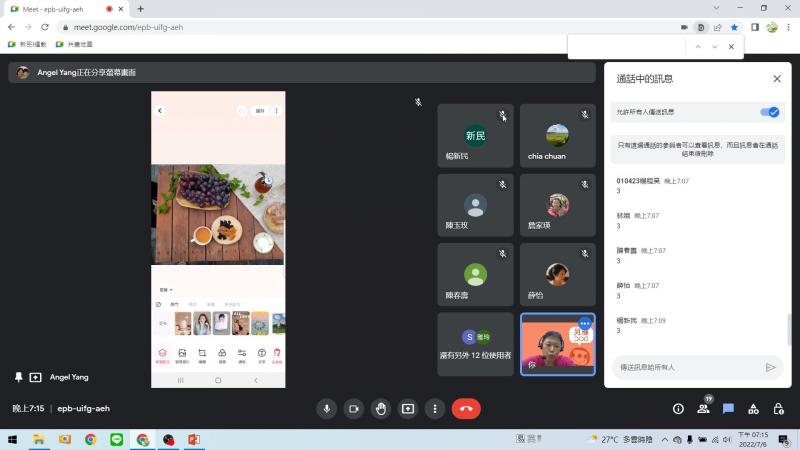Open PowerPoint from the Windows taskbar

(x=194, y=439)
